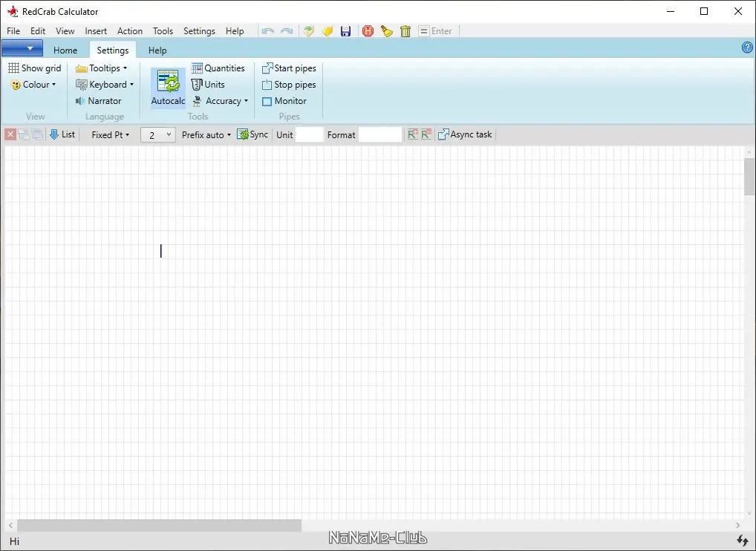Click the trash can delete icon
The image size is (756, 551).
point(405,31)
